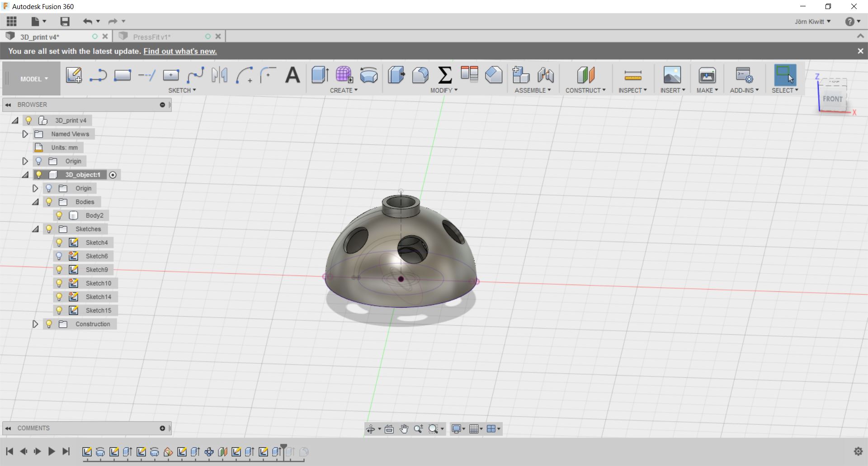Toggle visibility bulb of Sketch6
Image resolution: width=868 pixels, height=466 pixels.
tap(59, 256)
